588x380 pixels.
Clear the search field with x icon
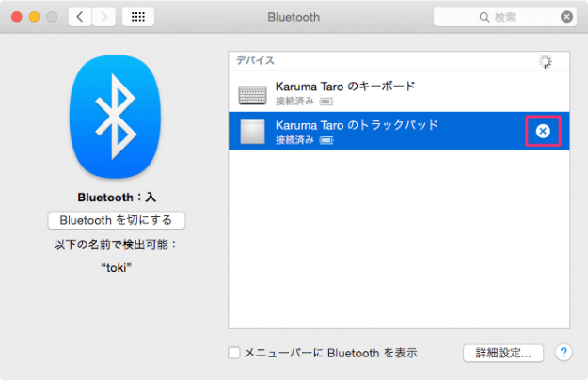click(565, 17)
